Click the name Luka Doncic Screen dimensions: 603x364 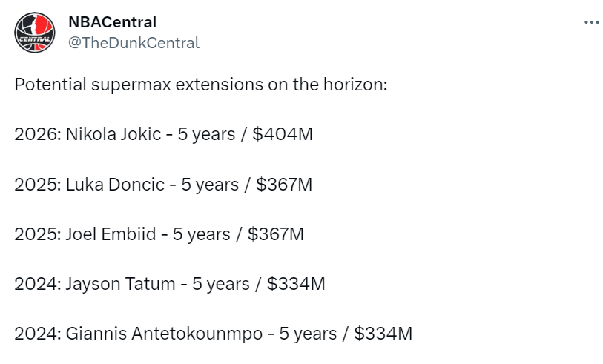click(x=115, y=184)
